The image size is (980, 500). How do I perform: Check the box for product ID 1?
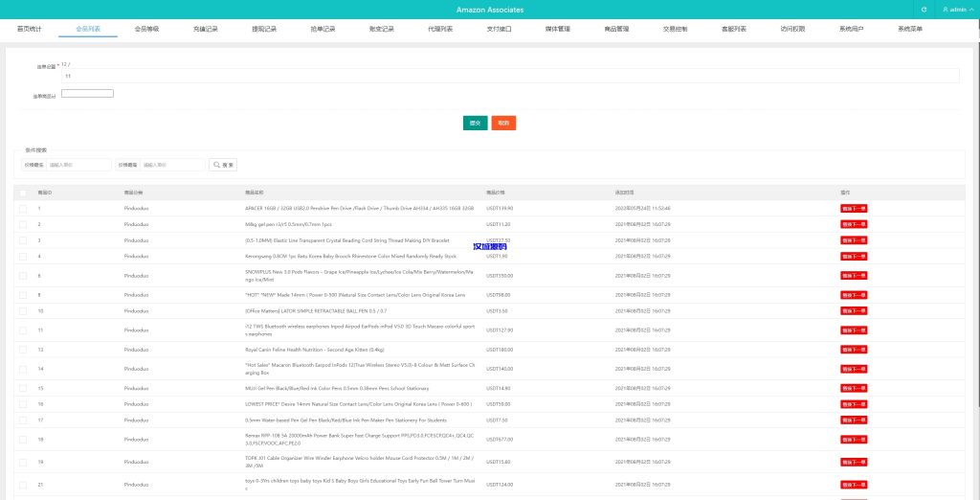point(23,208)
